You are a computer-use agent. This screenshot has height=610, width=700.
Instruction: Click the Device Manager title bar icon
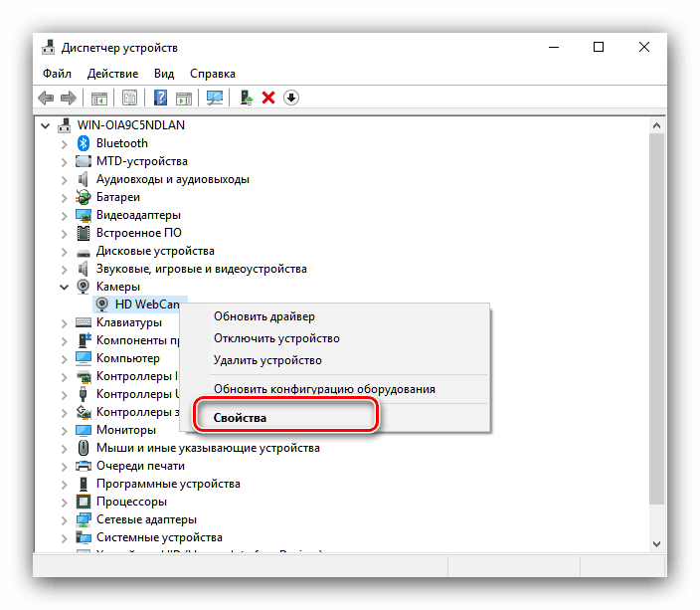point(48,48)
